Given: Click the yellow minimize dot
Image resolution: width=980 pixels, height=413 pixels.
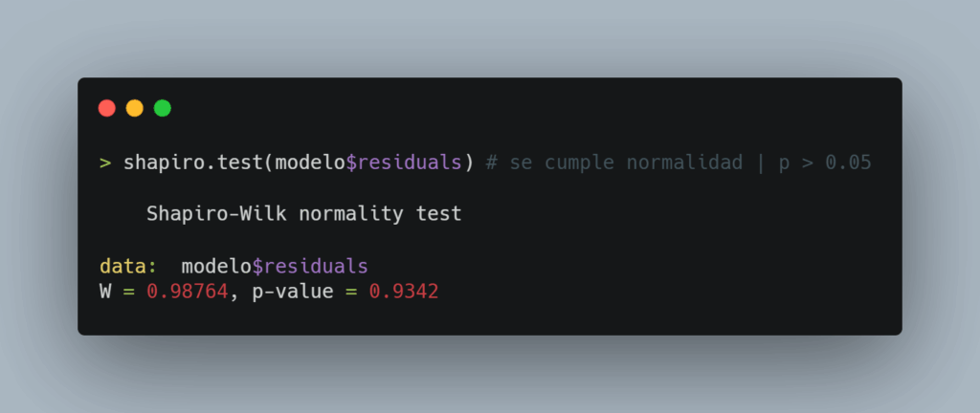Looking at the screenshot, I should pos(134,108).
